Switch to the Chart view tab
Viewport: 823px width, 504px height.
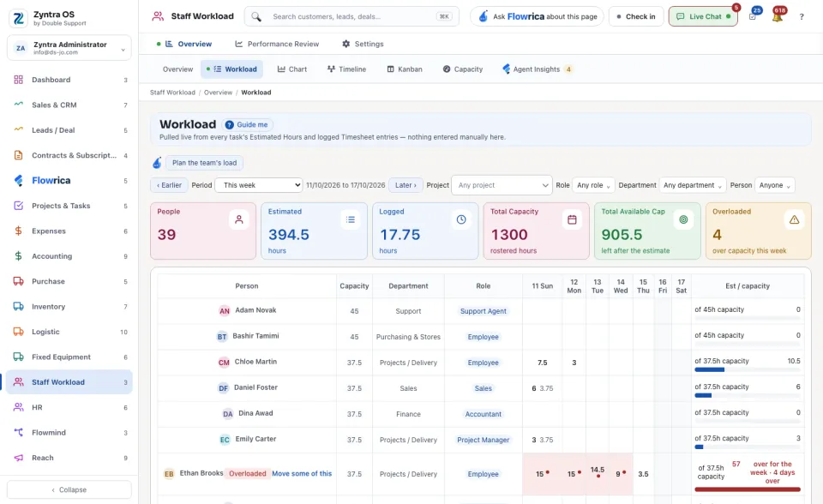coord(292,69)
